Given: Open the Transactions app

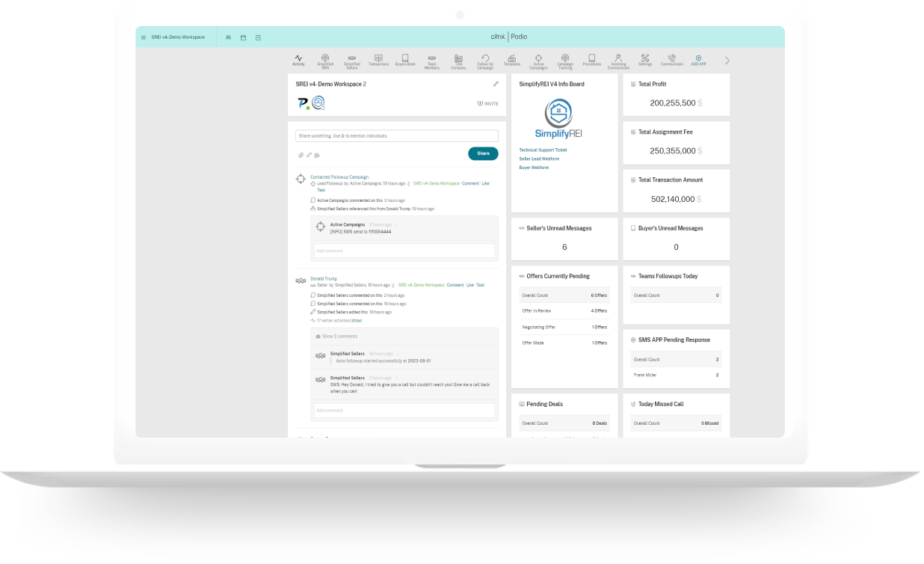Looking at the screenshot, I should coord(378,61).
